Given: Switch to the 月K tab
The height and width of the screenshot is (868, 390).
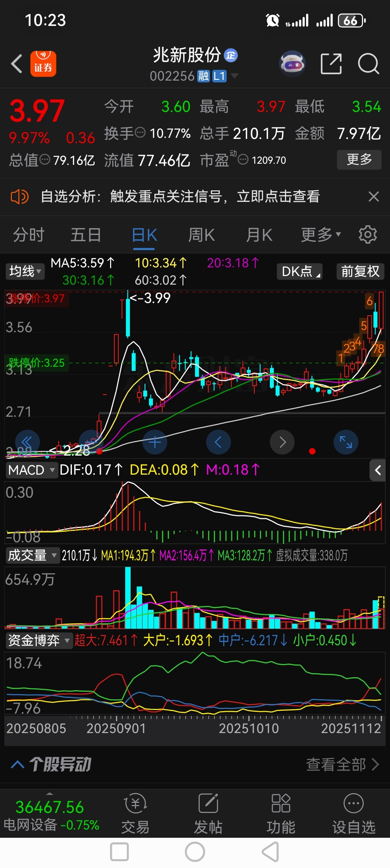Looking at the screenshot, I should pos(259,235).
